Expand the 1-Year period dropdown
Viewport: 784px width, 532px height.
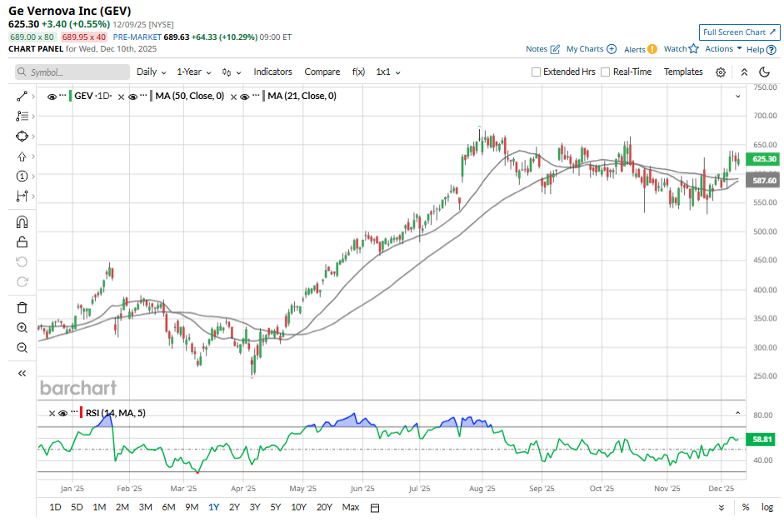196,72
